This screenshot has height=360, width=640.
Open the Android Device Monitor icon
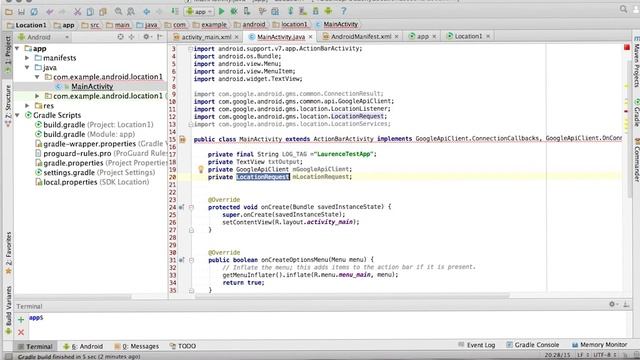point(328,11)
